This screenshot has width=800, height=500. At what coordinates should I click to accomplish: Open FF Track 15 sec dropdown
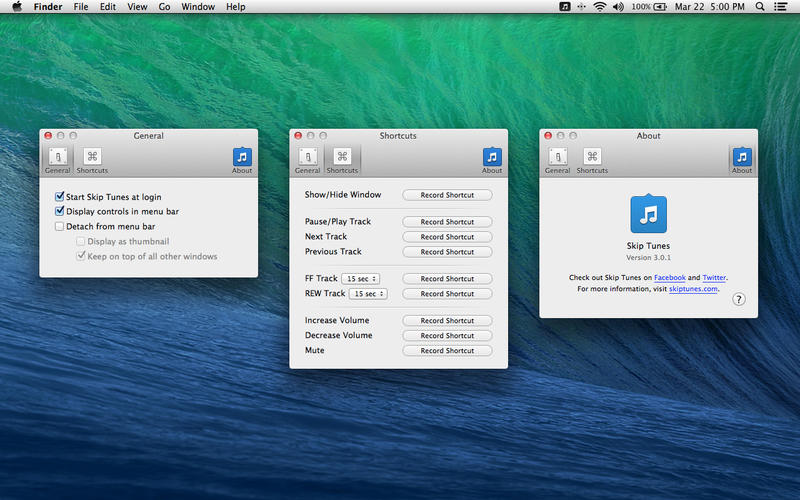click(361, 279)
